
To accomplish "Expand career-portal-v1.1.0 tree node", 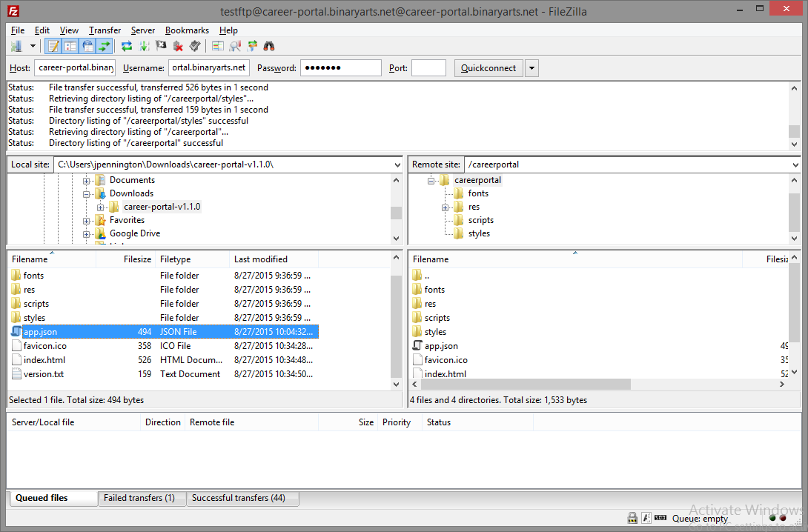I will coord(101,207).
